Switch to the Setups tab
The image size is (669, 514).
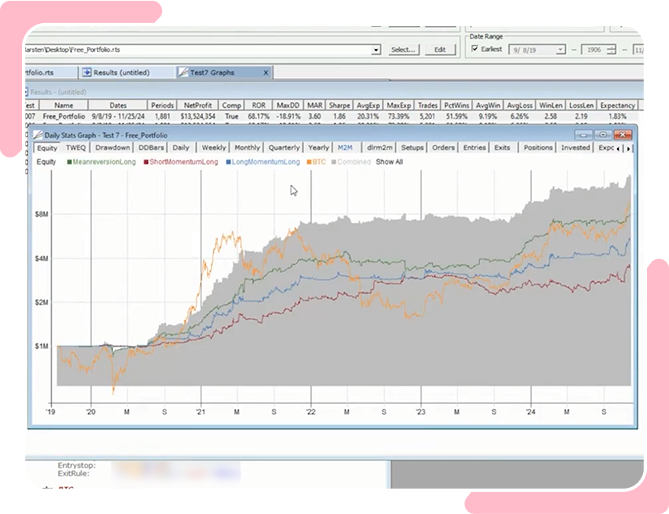(412, 148)
